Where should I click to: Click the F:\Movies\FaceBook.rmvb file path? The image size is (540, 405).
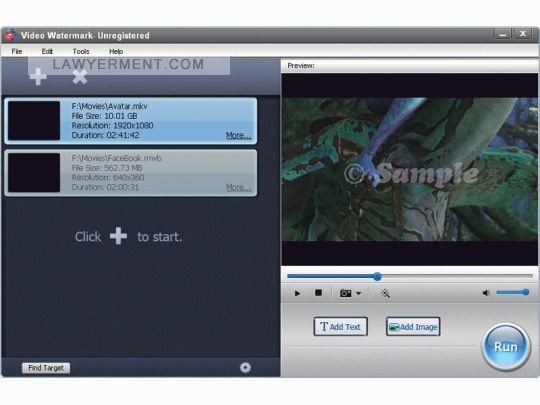pyautogui.click(x=116, y=158)
